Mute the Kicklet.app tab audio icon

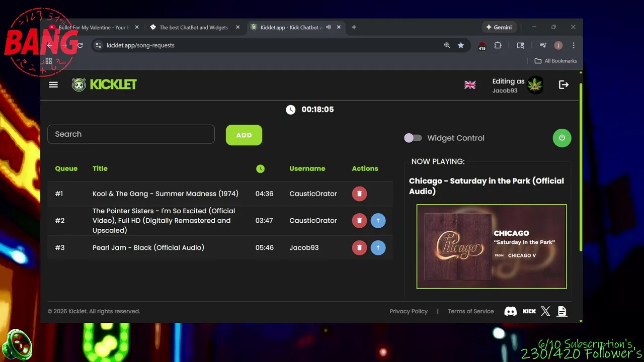coord(329,27)
